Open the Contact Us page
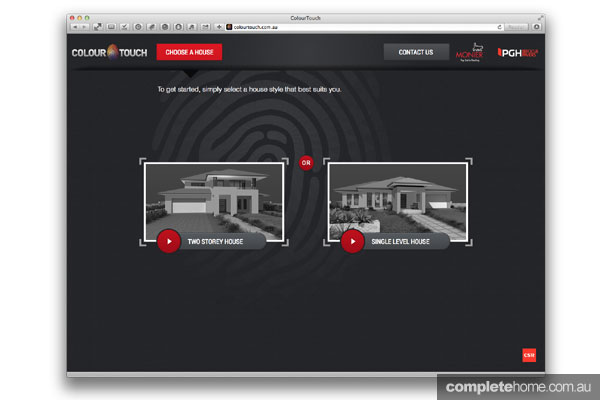 click(416, 52)
